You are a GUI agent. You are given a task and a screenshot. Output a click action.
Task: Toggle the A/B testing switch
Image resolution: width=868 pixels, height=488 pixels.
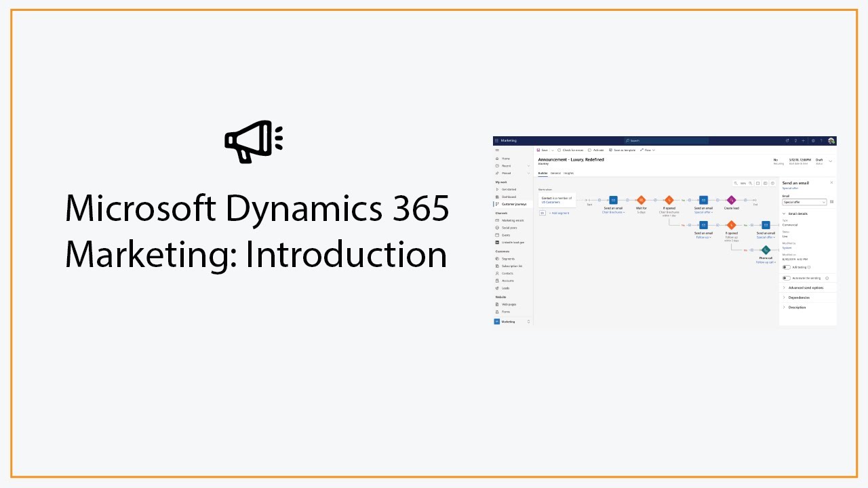click(786, 267)
